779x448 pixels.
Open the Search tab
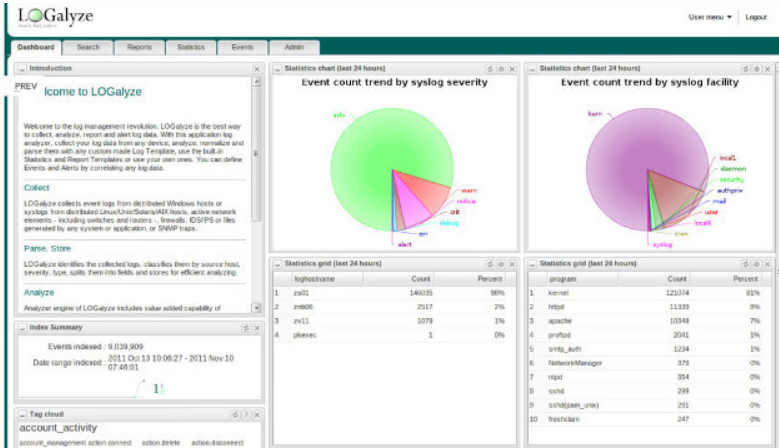(88, 47)
